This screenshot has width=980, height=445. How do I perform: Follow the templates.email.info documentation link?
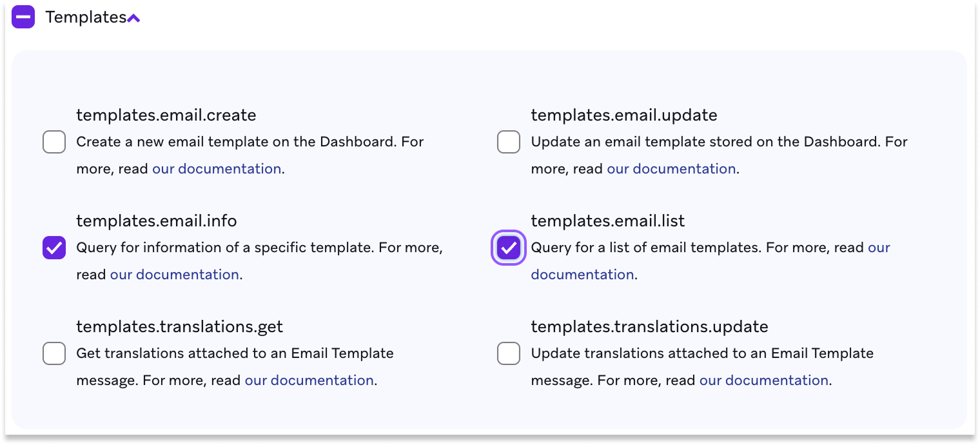(175, 275)
